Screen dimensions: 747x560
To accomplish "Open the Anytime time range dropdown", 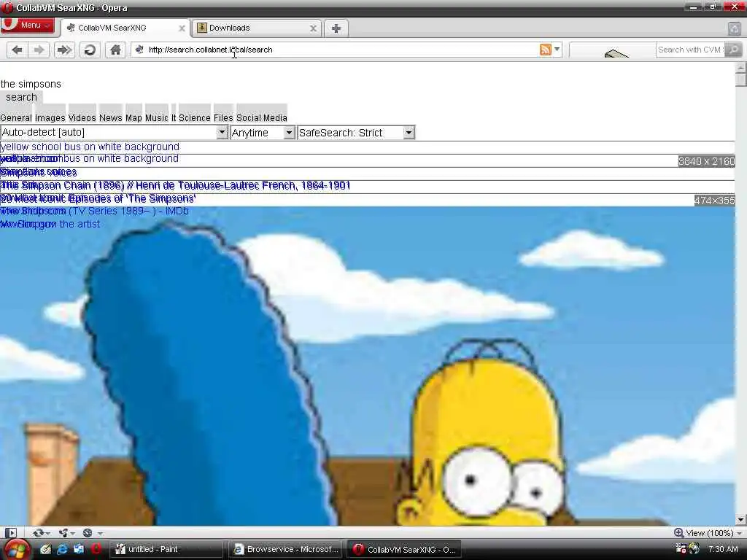I will pyautogui.click(x=263, y=133).
